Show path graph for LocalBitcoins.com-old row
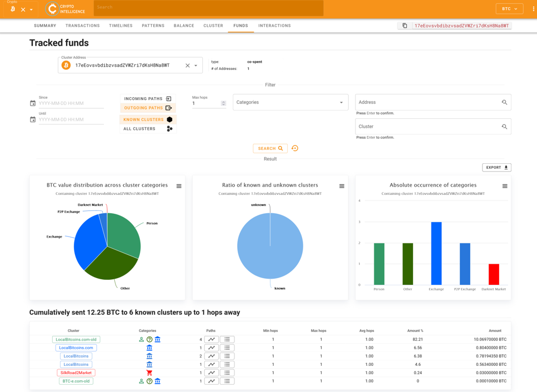The width and height of the screenshot is (537, 392). 212,340
